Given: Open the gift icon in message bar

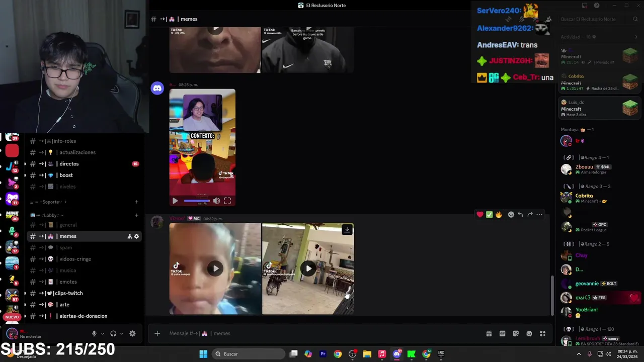Looking at the screenshot, I should point(489,333).
